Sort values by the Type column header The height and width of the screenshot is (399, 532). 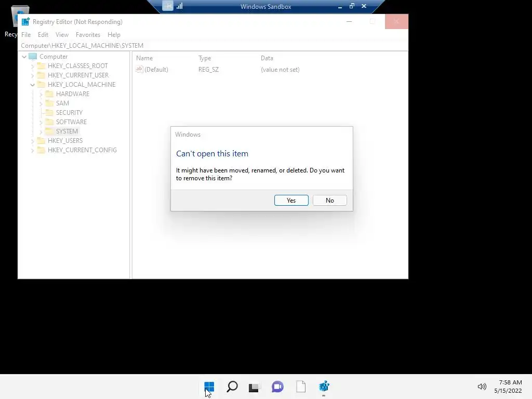(205, 58)
